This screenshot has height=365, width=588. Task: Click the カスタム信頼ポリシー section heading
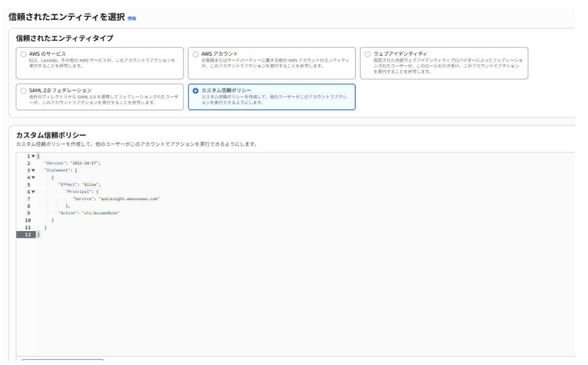51,135
